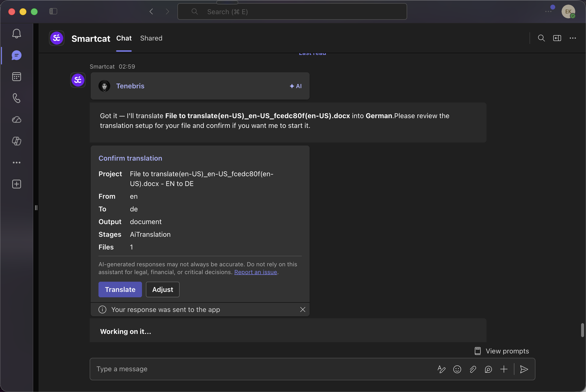The image size is (586, 392).
Task: Click the sidebar resize handle
Action: pos(36,207)
